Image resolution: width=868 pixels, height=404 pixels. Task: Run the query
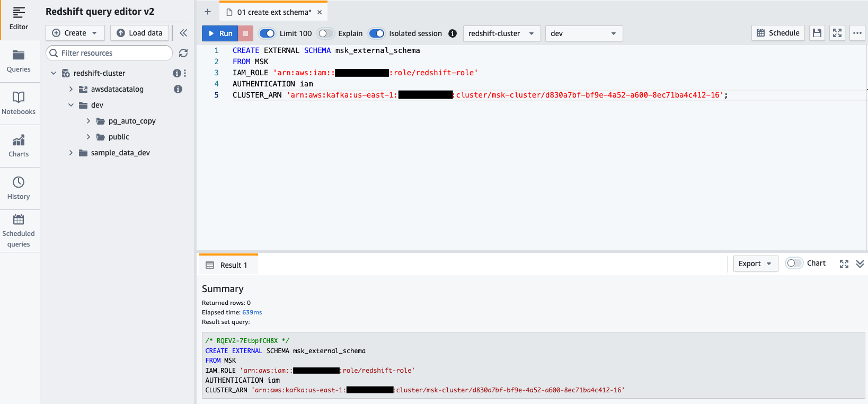[220, 33]
